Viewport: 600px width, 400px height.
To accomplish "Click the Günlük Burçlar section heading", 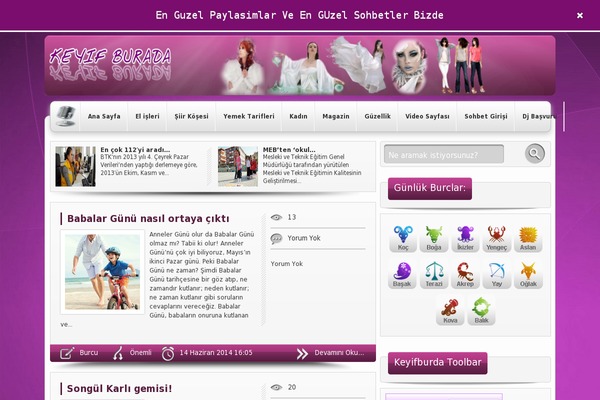I will [x=430, y=188].
